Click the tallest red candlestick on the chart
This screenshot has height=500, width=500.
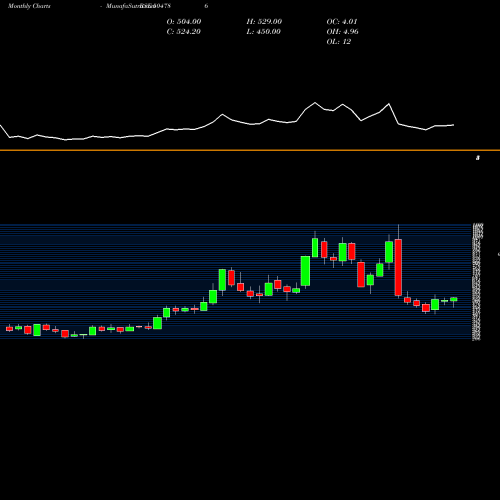tap(398, 267)
